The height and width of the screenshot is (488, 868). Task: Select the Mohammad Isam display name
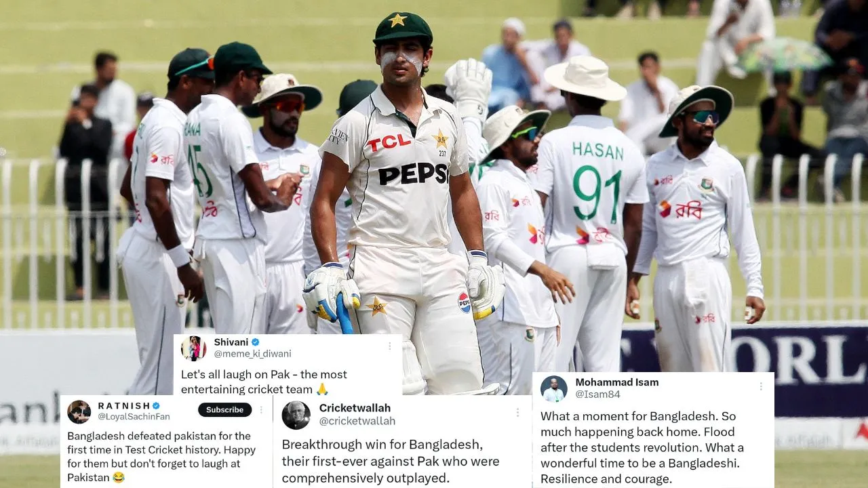pos(616,382)
